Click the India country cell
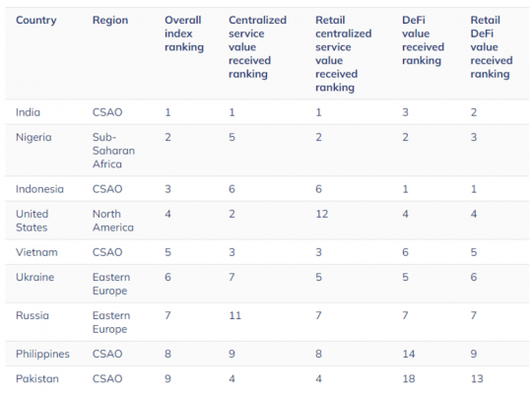The height and width of the screenshot is (394, 532). coord(28,112)
